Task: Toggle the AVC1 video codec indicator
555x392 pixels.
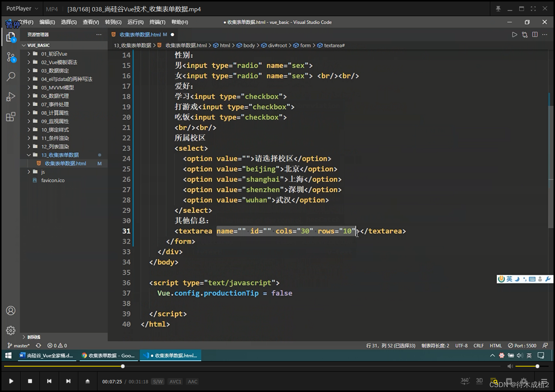Action: point(175,381)
